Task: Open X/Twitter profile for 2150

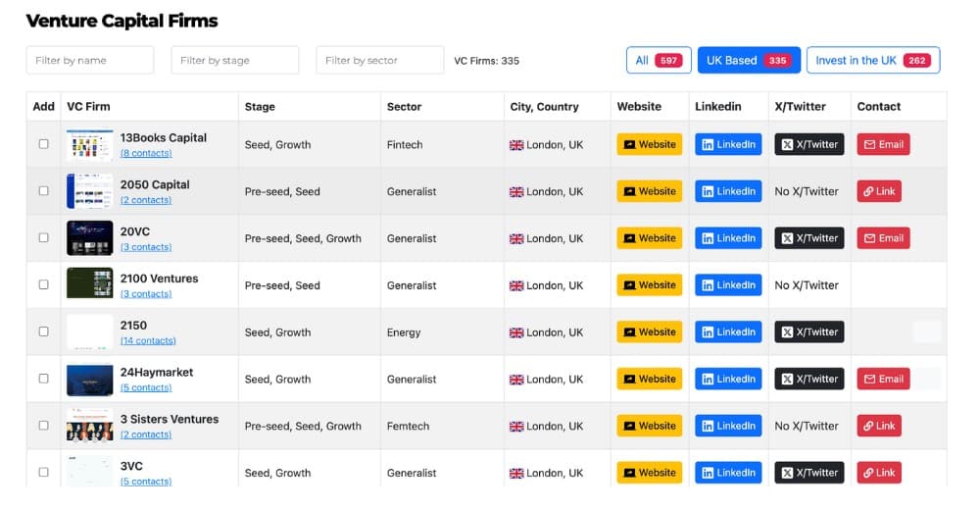Action: [x=808, y=332]
